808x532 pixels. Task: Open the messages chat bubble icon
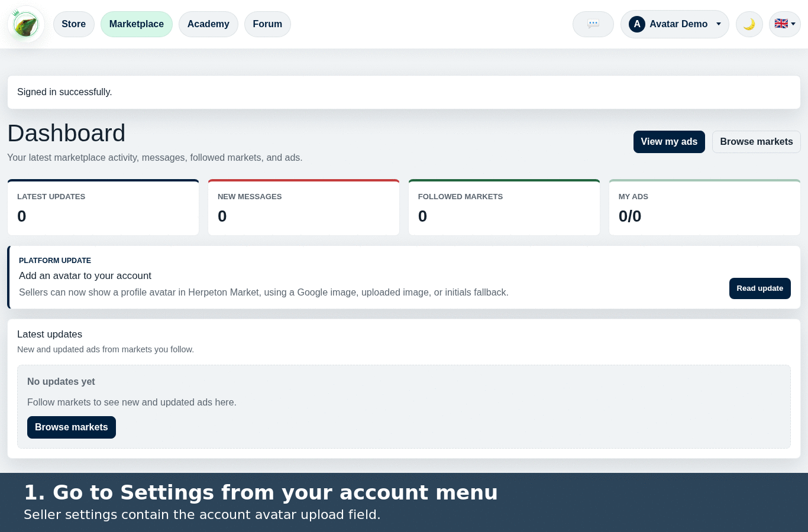593,24
